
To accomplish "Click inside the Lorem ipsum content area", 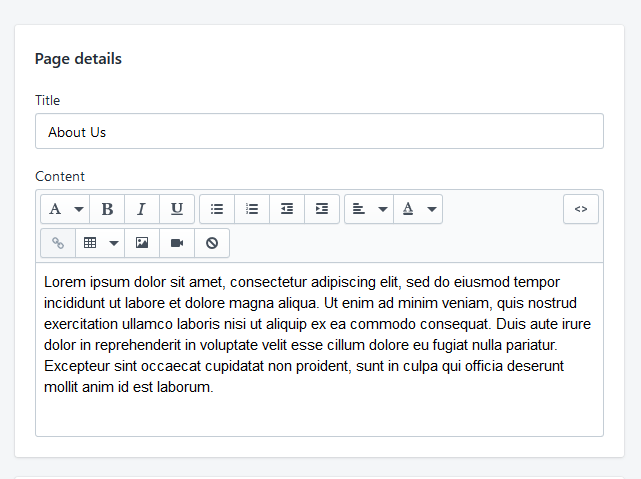I will (x=319, y=349).
